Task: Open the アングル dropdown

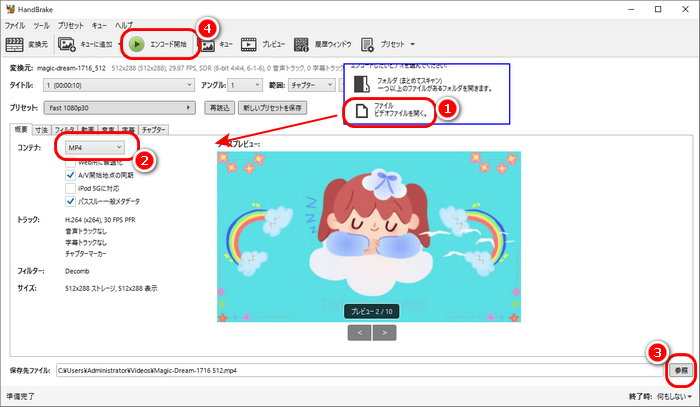Action: (245, 85)
